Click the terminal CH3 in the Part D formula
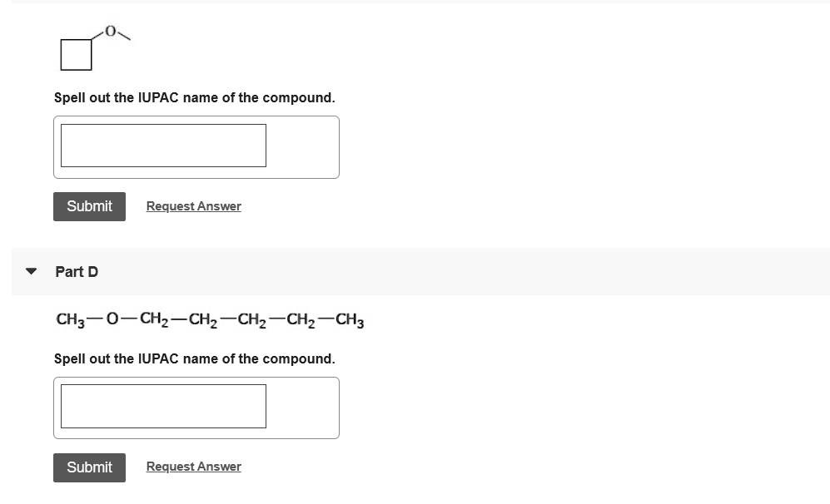 pos(350,319)
